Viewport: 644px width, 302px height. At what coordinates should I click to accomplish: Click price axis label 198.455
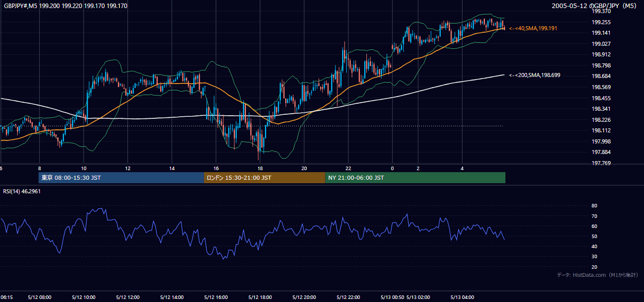coord(601,98)
